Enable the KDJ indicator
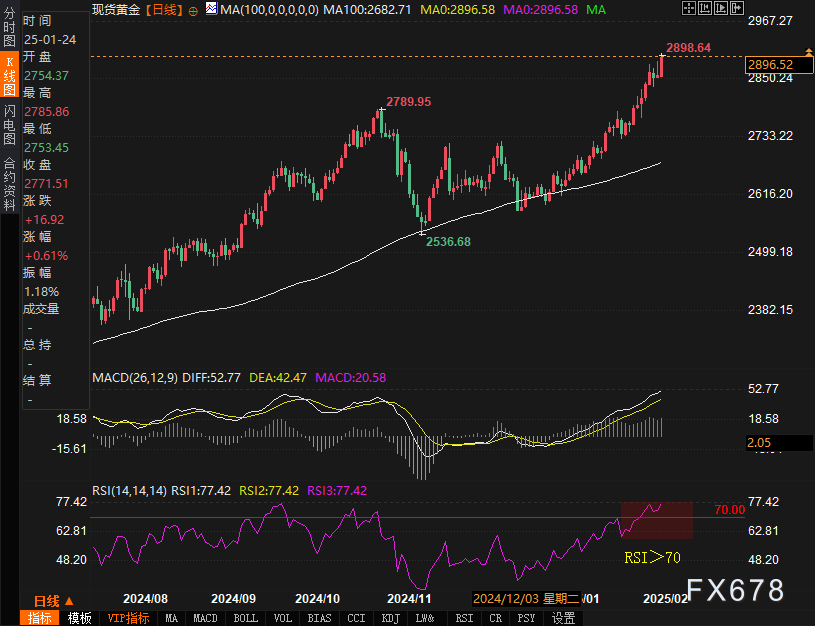 (391, 618)
